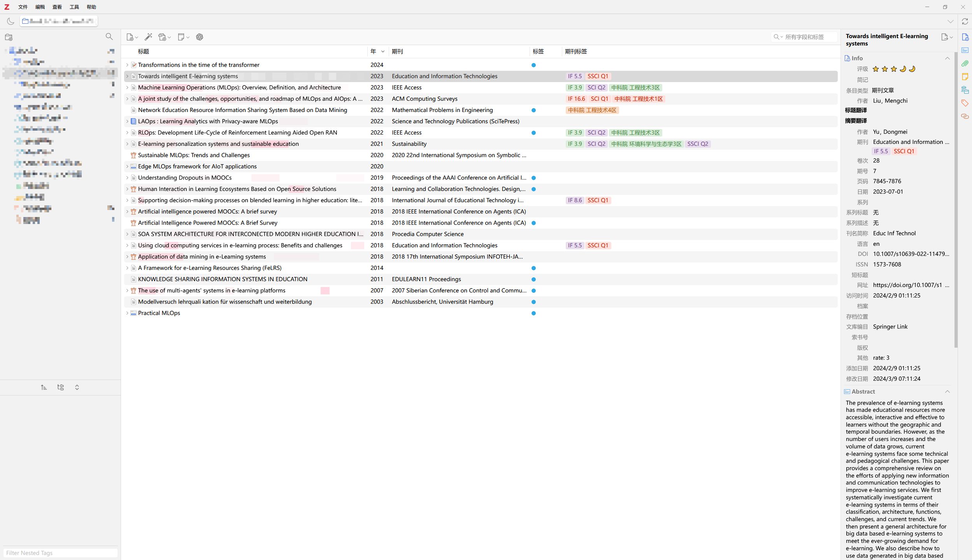Click the 标题翻译 button
The image size is (972, 560).
point(856,110)
